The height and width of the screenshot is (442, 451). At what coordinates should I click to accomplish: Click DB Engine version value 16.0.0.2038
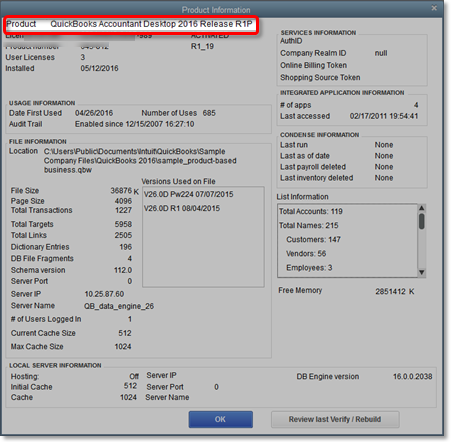(x=412, y=377)
